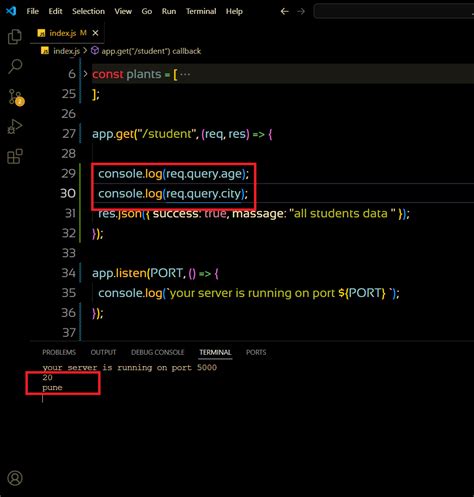Open the Search view in the activity bar
Viewport: 474px width, 497px height.
(15, 66)
